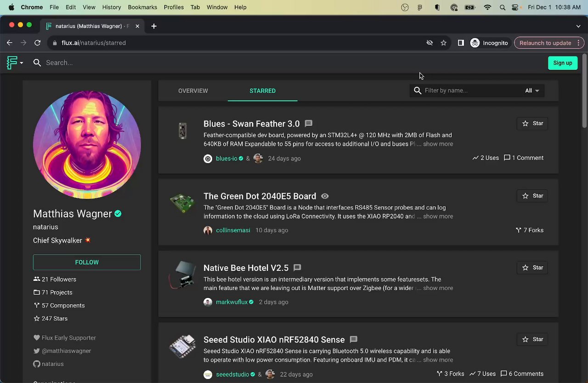
Task: Expand show more on Bee Hotel description
Action: (438, 288)
